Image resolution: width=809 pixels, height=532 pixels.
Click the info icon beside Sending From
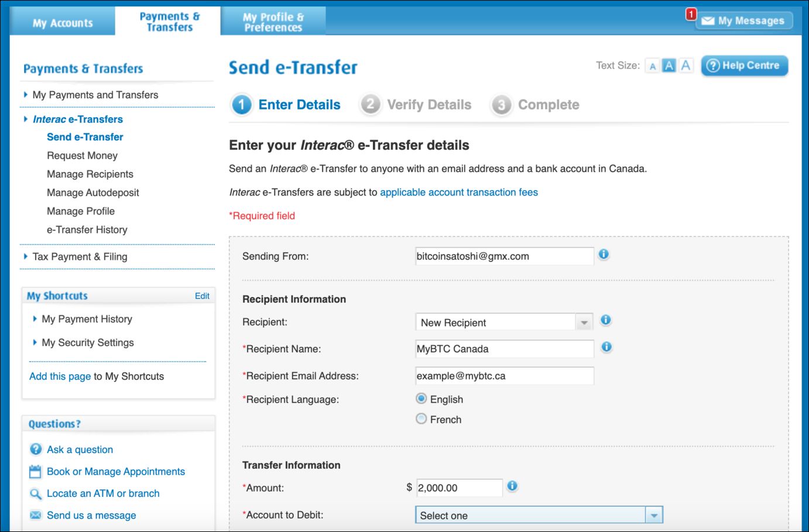coord(604,255)
